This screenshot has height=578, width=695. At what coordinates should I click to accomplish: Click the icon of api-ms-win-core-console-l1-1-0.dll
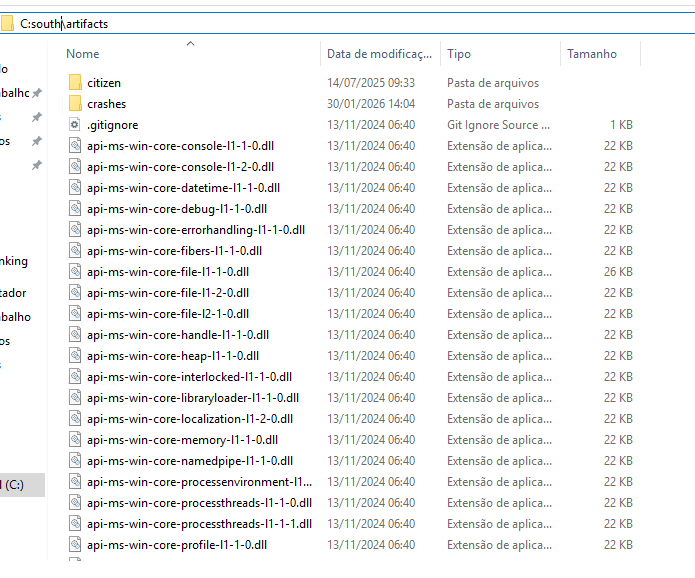[75, 146]
